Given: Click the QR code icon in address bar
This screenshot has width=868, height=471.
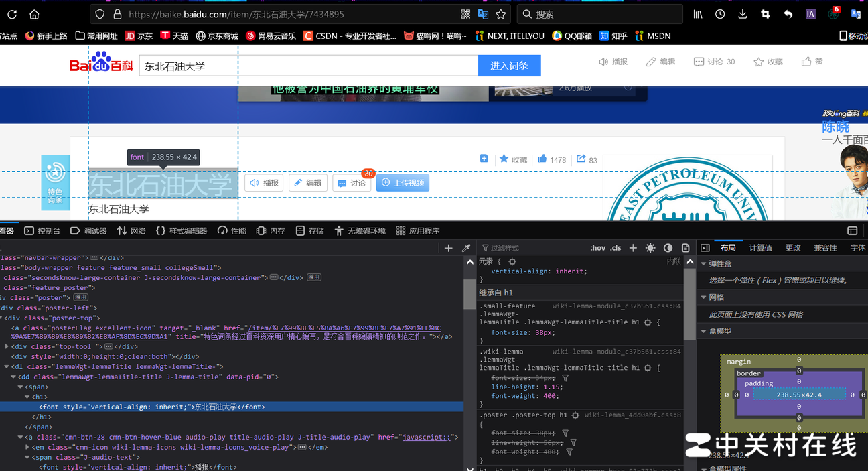Looking at the screenshot, I should pyautogui.click(x=465, y=14).
